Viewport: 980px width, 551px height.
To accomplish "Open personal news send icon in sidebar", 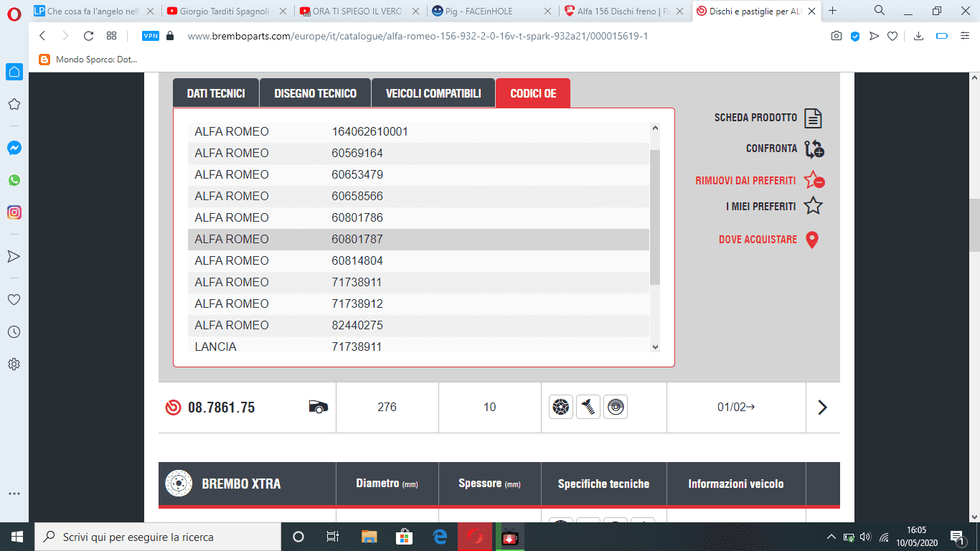I will [x=14, y=256].
